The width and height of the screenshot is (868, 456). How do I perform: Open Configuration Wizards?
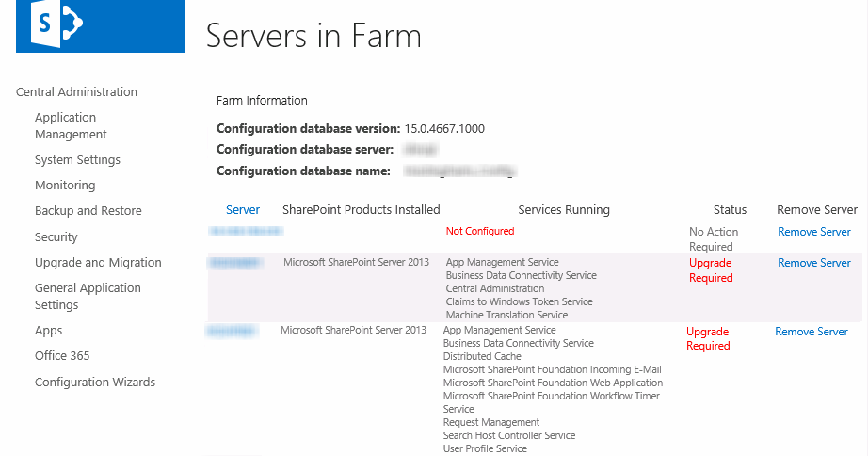pyautogui.click(x=95, y=383)
